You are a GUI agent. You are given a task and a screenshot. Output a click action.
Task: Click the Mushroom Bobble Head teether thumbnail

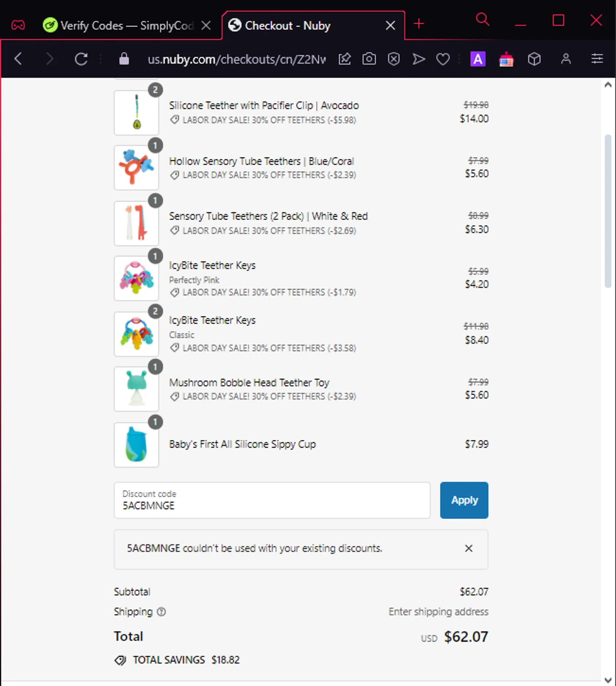point(136,389)
